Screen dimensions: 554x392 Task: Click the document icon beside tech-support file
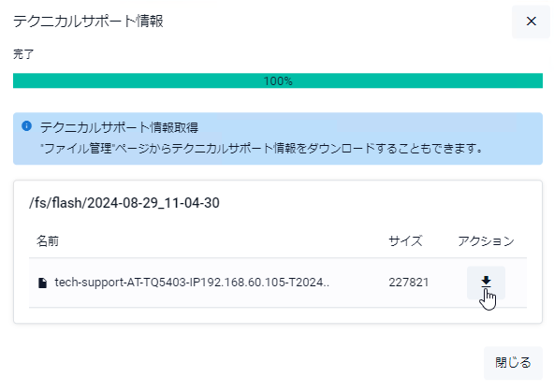click(42, 283)
